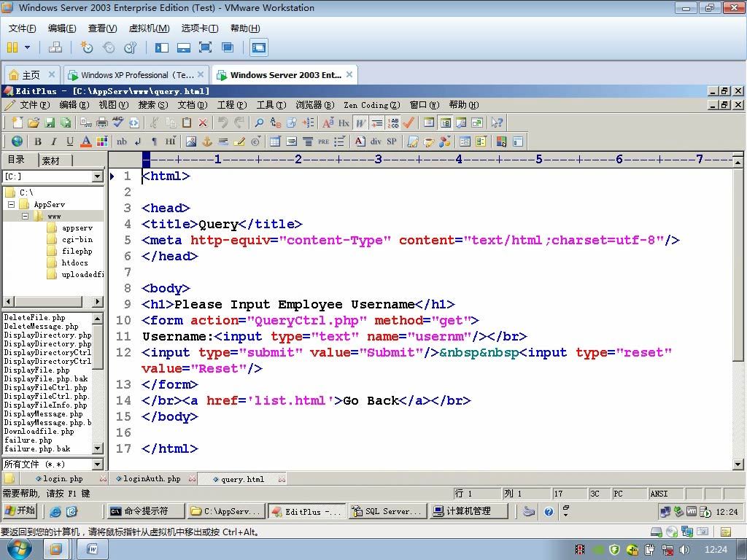Select the htdocs folder
This screenshot has width=747, height=560.
coord(75,262)
